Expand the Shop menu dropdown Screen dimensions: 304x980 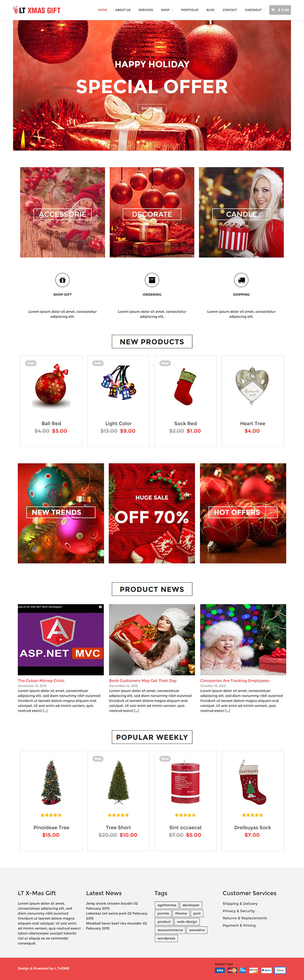point(167,10)
